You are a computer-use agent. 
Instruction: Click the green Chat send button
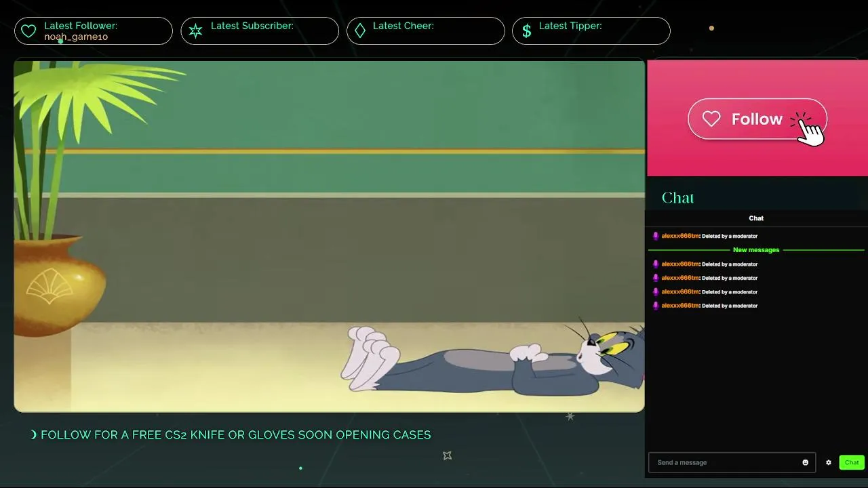point(852,462)
